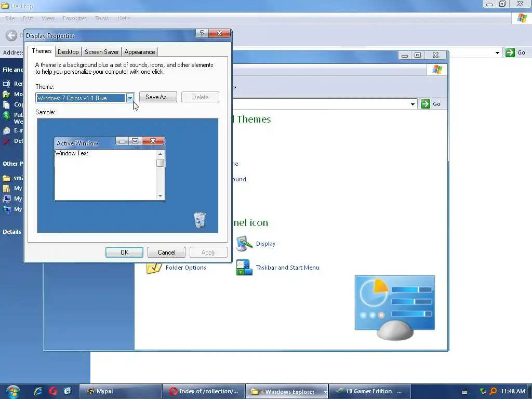Open the Display control panel icon

244,244
